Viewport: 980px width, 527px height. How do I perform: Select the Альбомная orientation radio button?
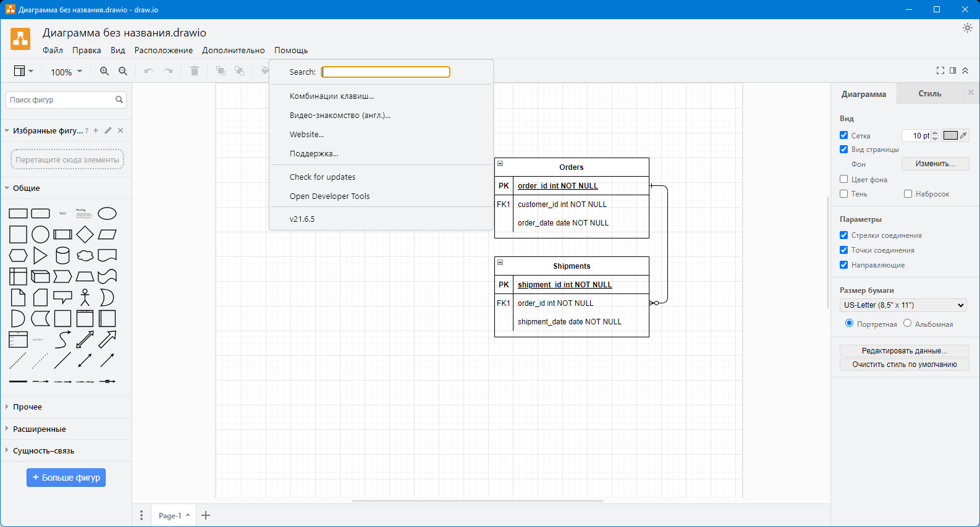[907, 323]
